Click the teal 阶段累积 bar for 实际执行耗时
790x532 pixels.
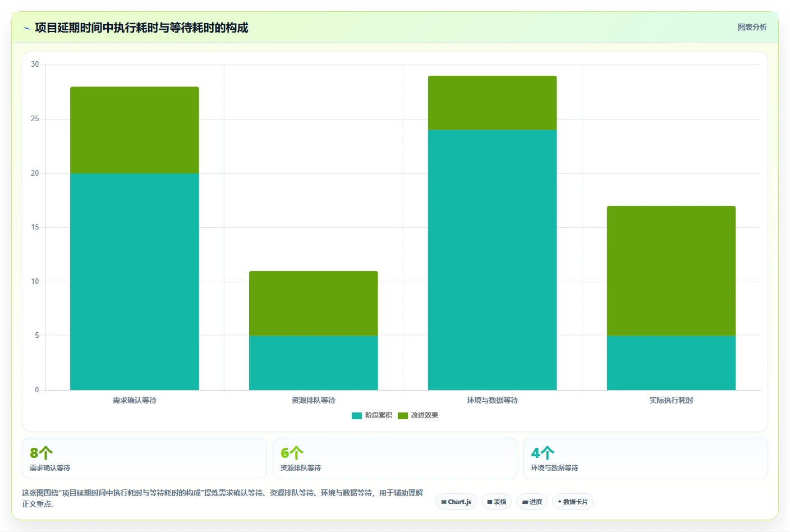point(671,363)
